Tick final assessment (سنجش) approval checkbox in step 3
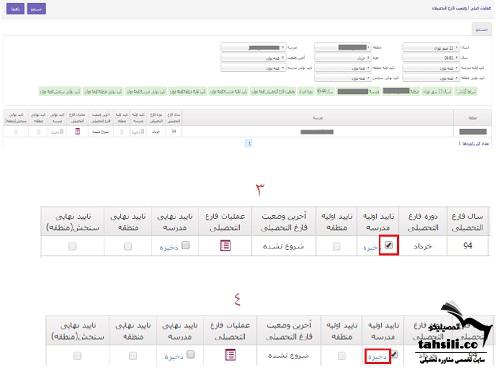Image resolution: width=500 pixels, height=372 pixels. click(72, 247)
